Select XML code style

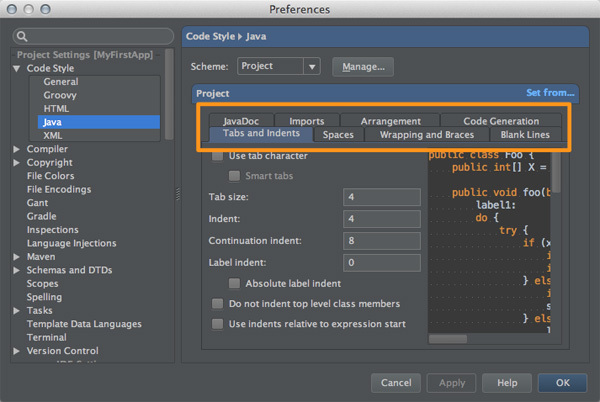[53, 135]
